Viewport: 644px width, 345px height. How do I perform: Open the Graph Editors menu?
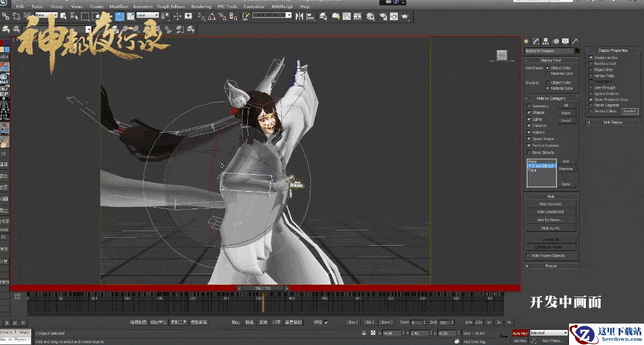point(171,7)
